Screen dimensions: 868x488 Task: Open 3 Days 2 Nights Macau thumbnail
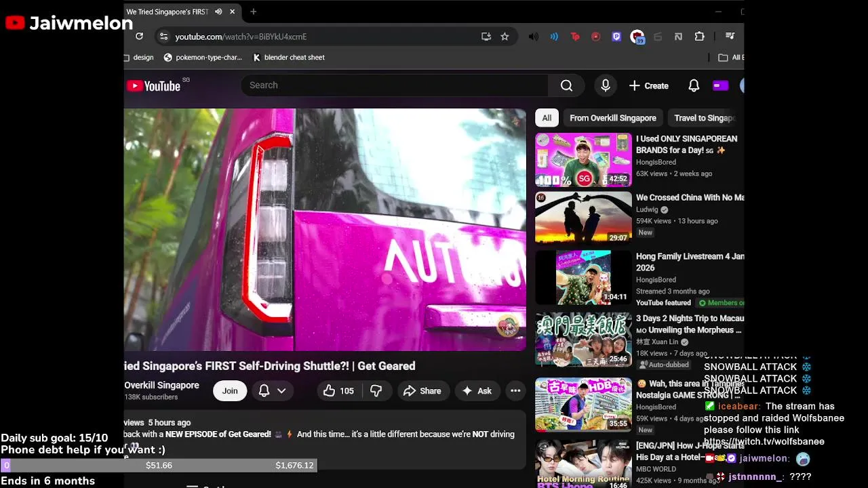coord(583,339)
